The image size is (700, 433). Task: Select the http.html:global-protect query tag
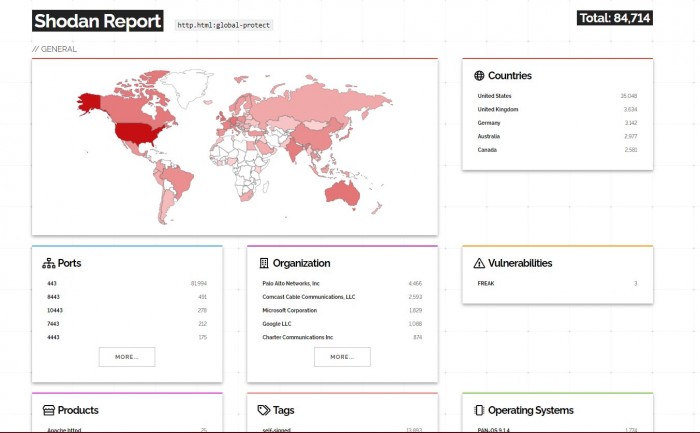(x=224, y=25)
